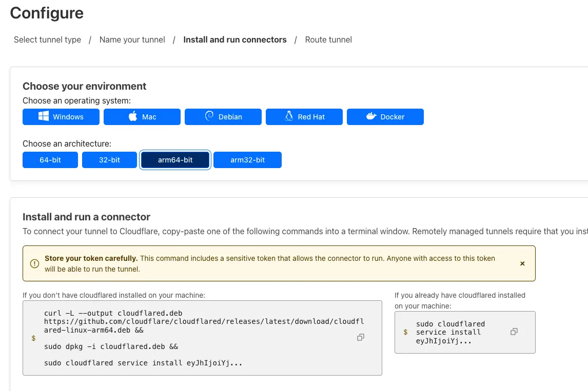Choose Docker as the environment
The width and height of the screenshot is (588, 391).
385,117
